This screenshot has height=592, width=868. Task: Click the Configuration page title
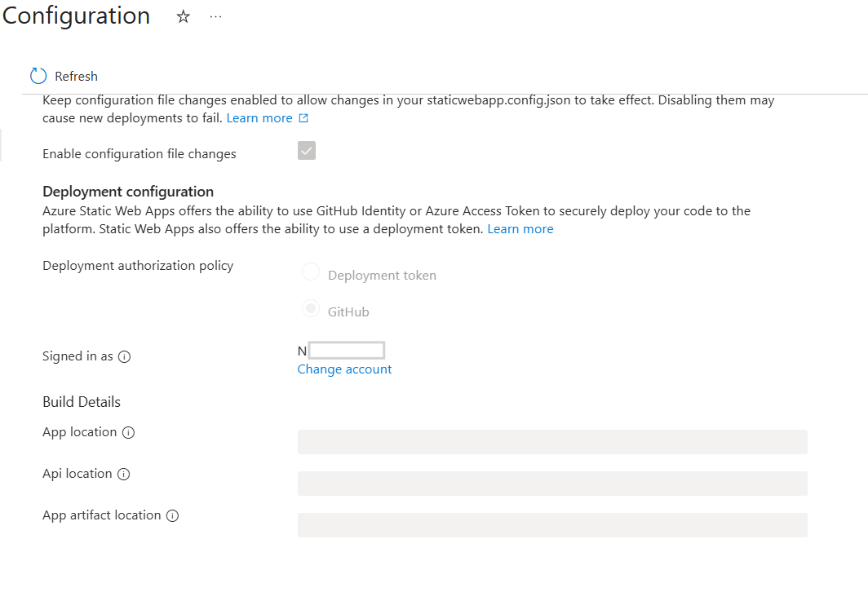point(76,16)
